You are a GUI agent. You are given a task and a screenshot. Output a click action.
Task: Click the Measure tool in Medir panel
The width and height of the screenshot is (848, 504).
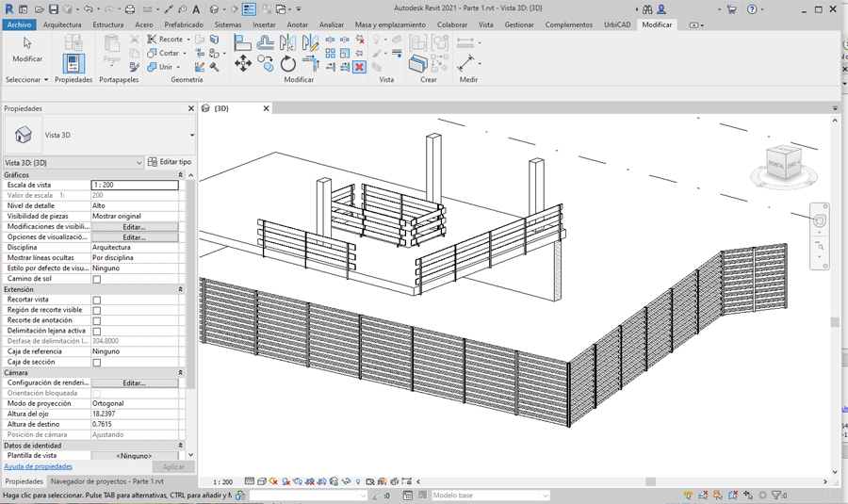[467, 63]
